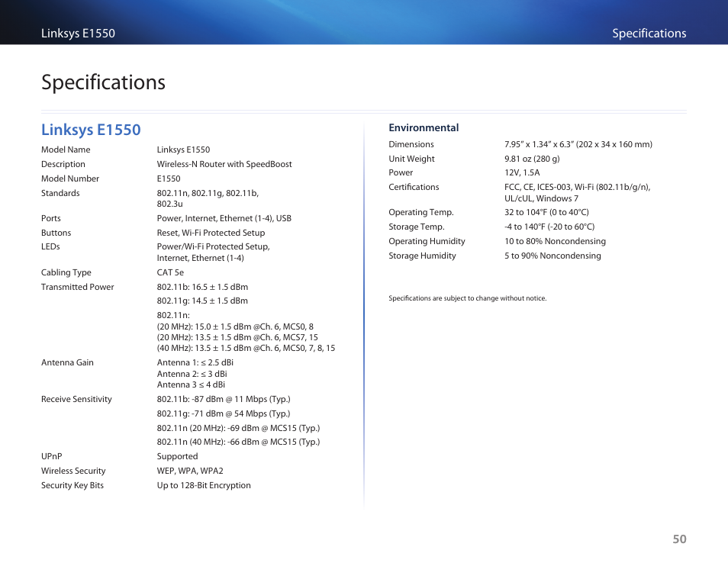
Task: Select the 'Dimensions' label
Action: [411, 144]
